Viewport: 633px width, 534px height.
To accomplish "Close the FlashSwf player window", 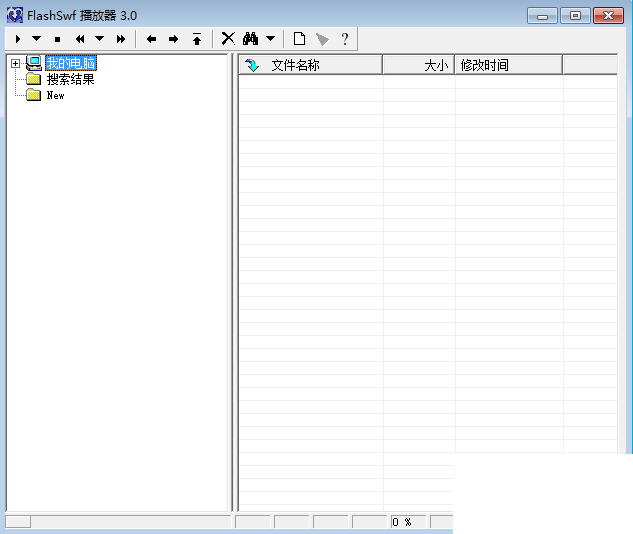I will (608, 16).
